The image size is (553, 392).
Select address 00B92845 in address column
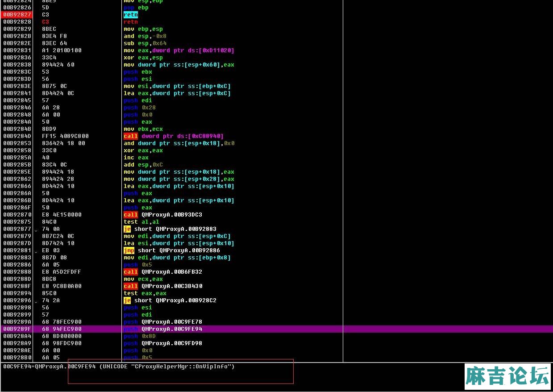17,100
